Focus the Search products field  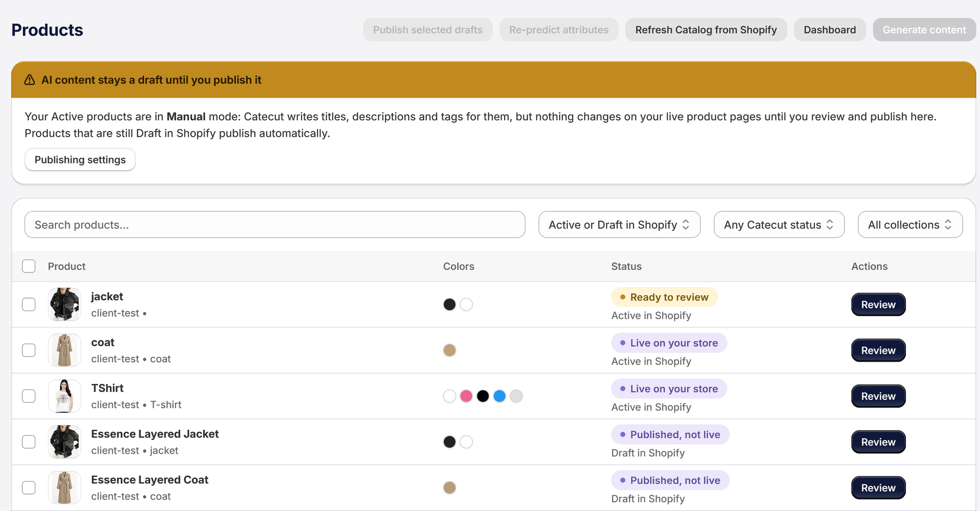pos(275,225)
